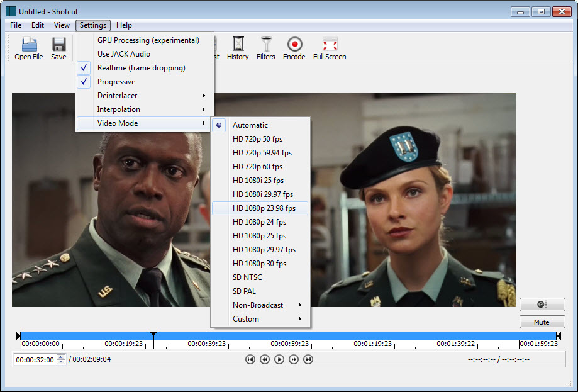Expand the Interpolation submenu

[x=145, y=109]
